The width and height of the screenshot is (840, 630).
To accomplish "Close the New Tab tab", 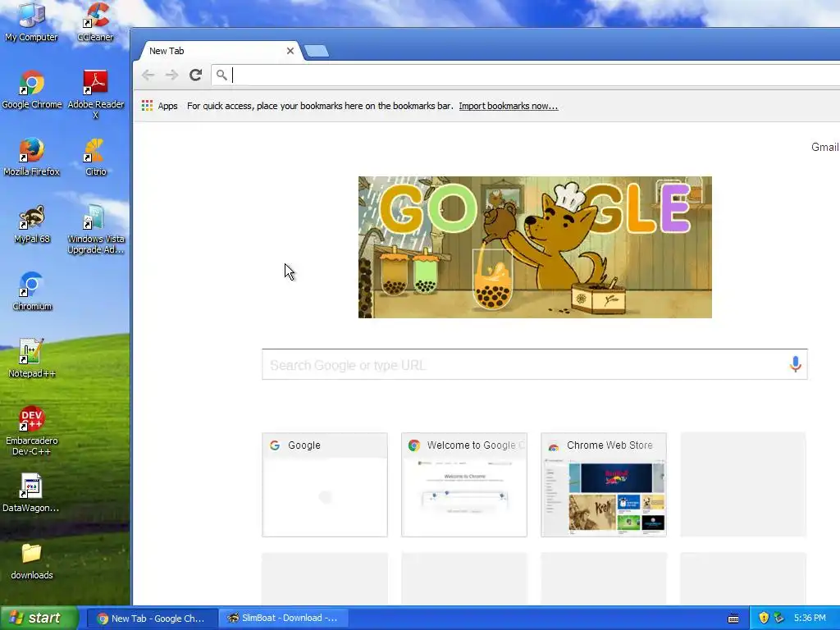I will 290,51.
